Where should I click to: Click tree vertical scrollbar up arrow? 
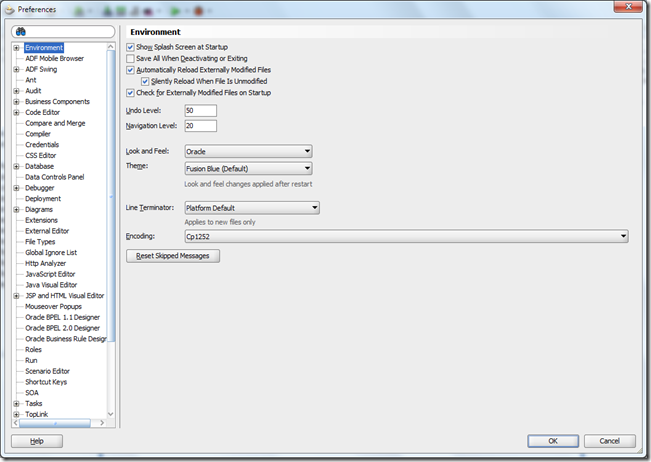click(110, 46)
